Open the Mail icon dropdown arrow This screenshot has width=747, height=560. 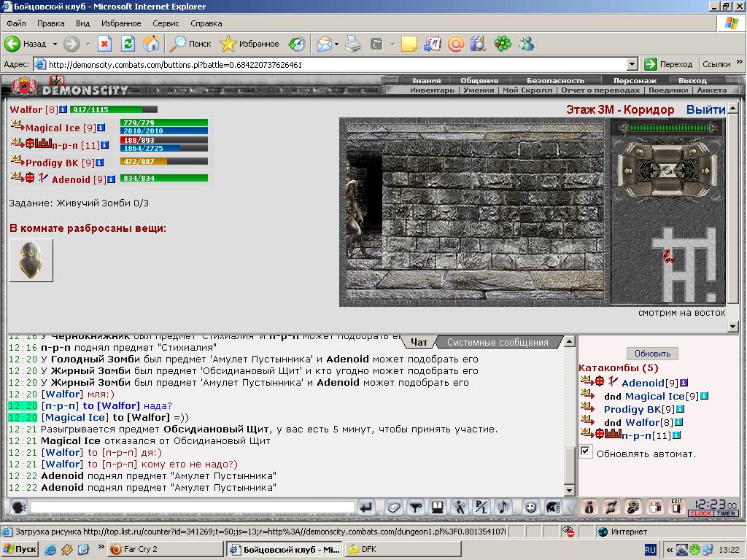click(x=336, y=44)
